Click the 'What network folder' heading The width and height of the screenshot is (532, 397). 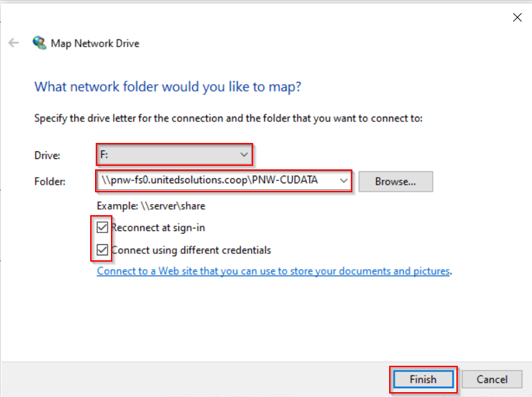pyautogui.click(x=168, y=87)
